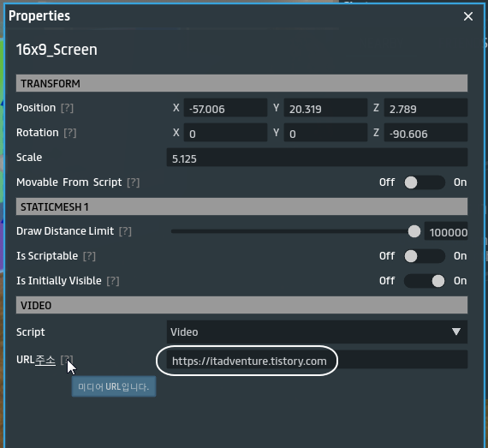Edit the Draw Distance Limit value 100000

(x=446, y=231)
